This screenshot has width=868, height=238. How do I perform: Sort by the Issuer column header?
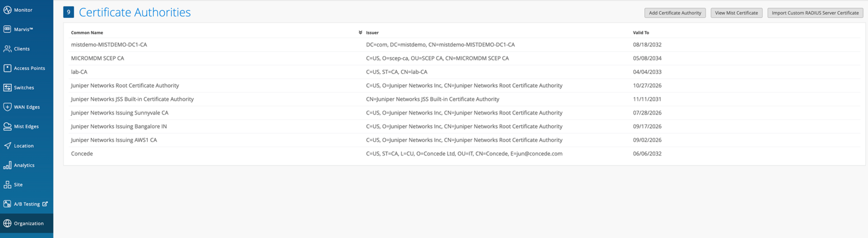[373, 33]
